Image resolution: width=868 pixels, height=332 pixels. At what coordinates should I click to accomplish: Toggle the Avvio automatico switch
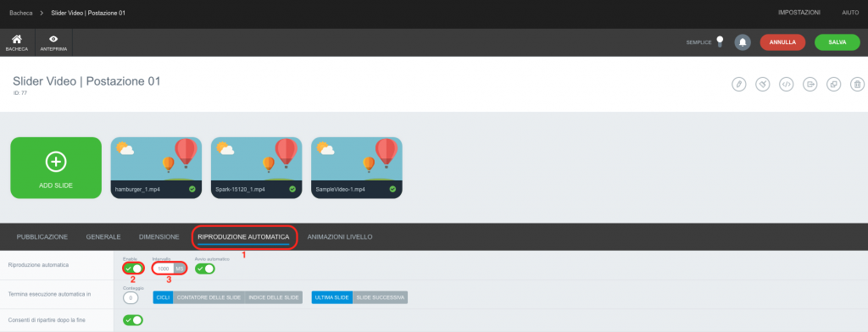point(205,268)
